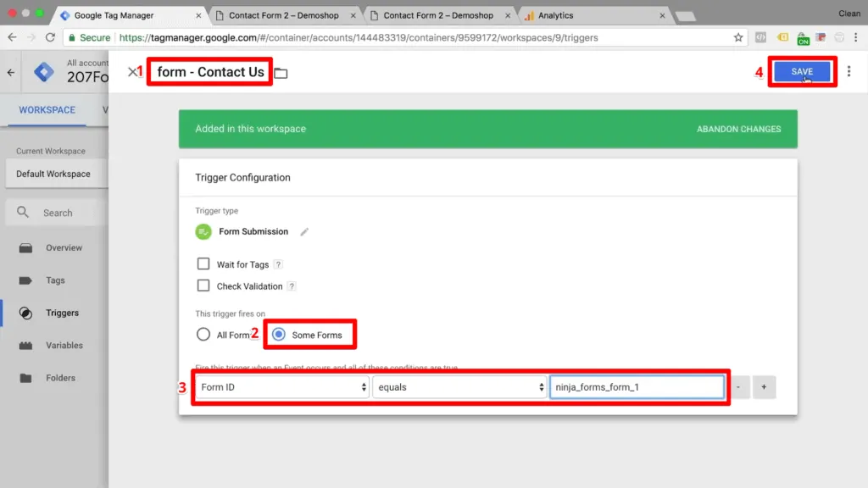Edit the Form Submission trigger type
The image size is (868, 488).
[x=304, y=230]
